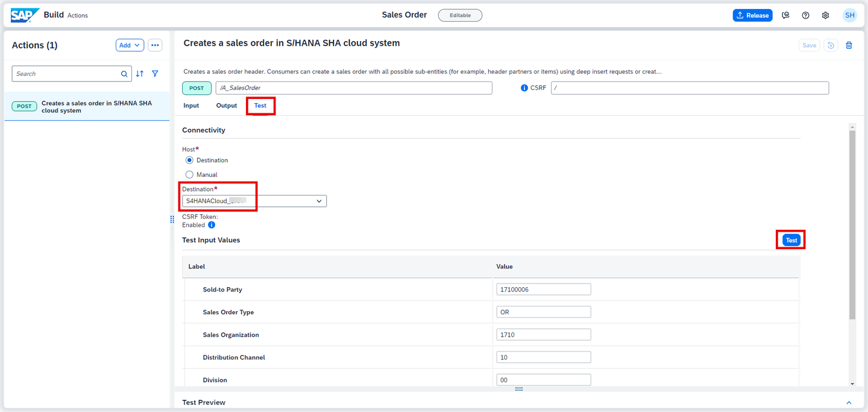Viewport: 868px width, 412px height.
Task: Click the scrollbar down arrow
Action: tap(852, 384)
